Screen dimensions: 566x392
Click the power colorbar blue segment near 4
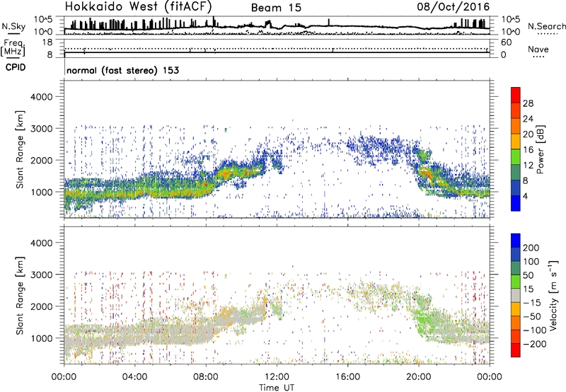(516, 204)
